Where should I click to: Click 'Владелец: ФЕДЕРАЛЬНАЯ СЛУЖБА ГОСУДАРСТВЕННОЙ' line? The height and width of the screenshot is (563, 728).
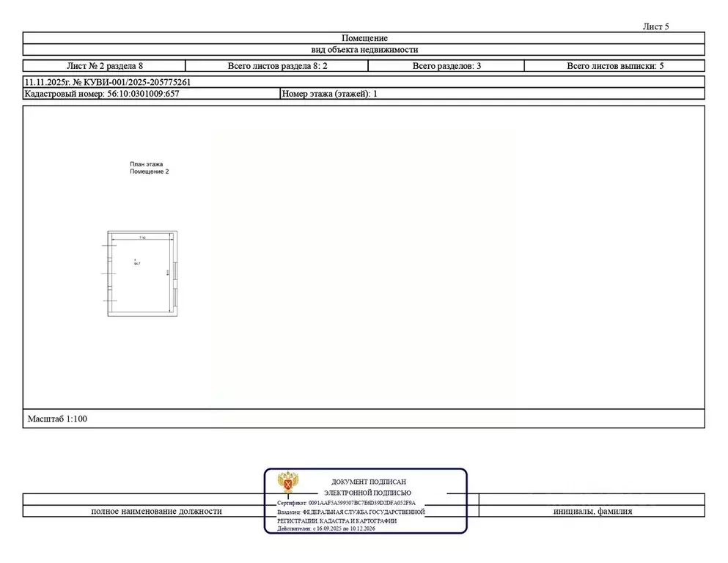point(351,512)
